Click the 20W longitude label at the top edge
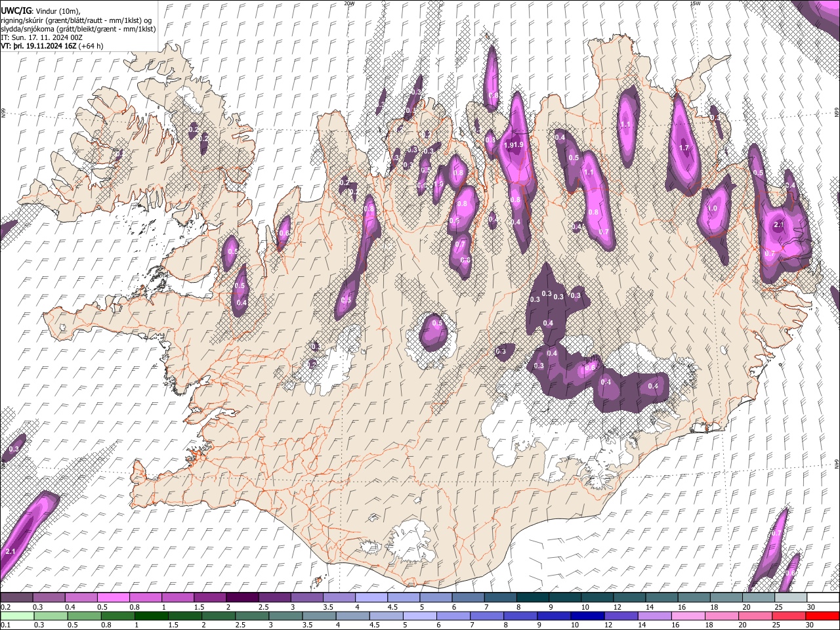Image resolution: width=840 pixels, height=630 pixels. point(349,3)
